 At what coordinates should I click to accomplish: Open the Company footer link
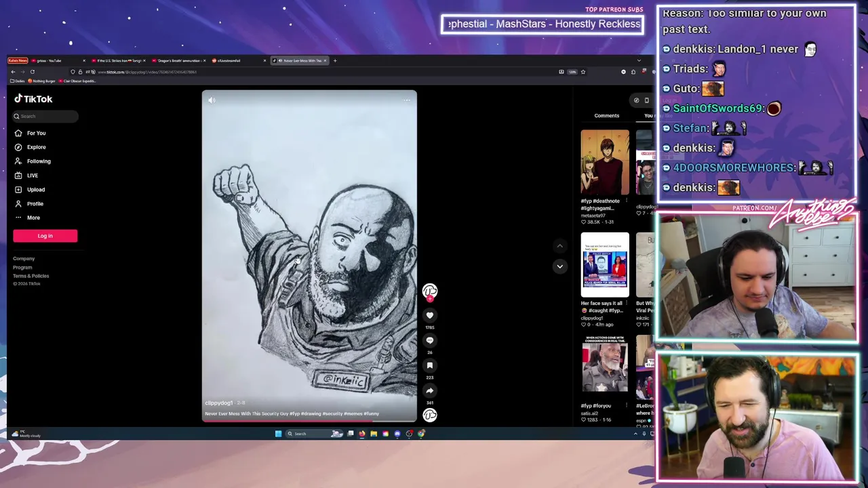[x=24, y=258]
